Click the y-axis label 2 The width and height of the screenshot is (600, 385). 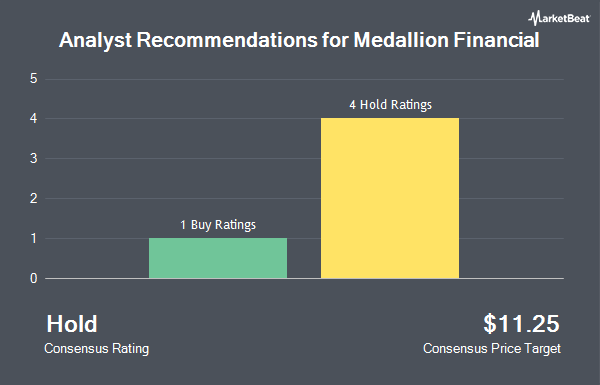tap(34, 198)
